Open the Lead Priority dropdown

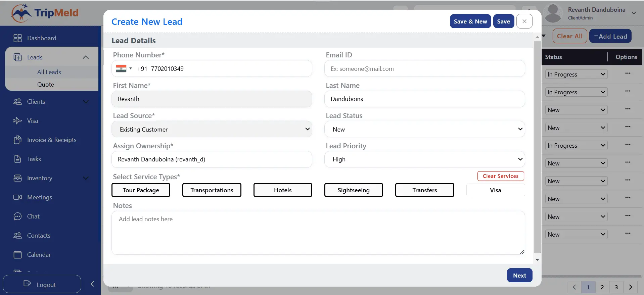click(x=424, y=159)
